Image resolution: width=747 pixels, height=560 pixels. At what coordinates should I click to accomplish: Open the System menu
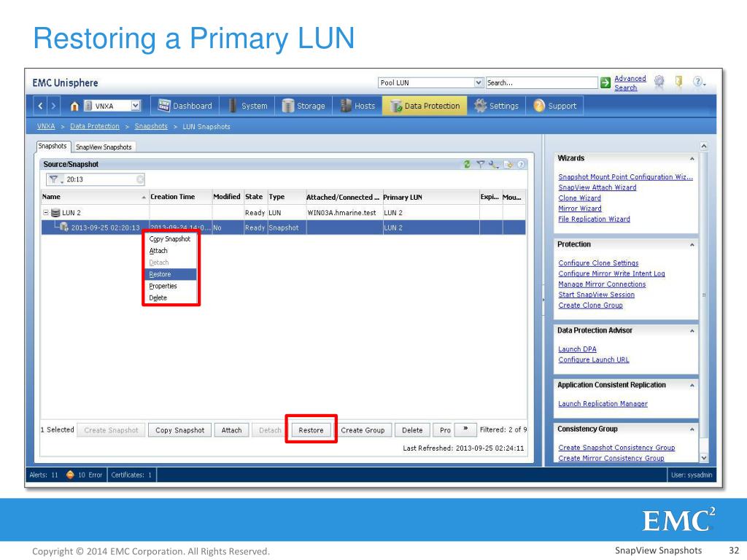point(248,106)
